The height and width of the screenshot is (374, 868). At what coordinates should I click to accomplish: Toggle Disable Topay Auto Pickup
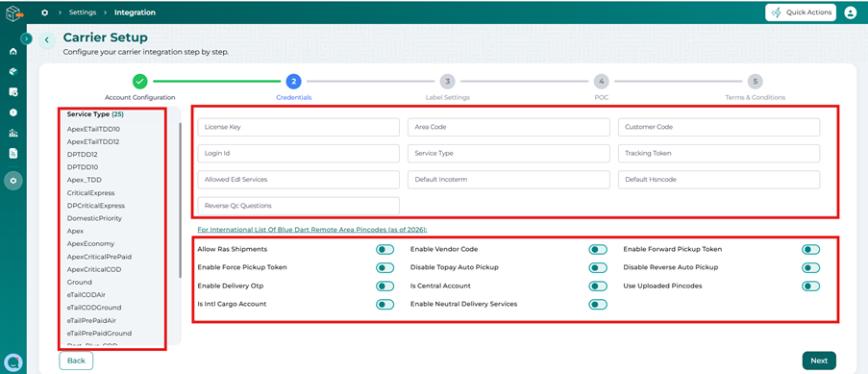[x=598, y=268]
